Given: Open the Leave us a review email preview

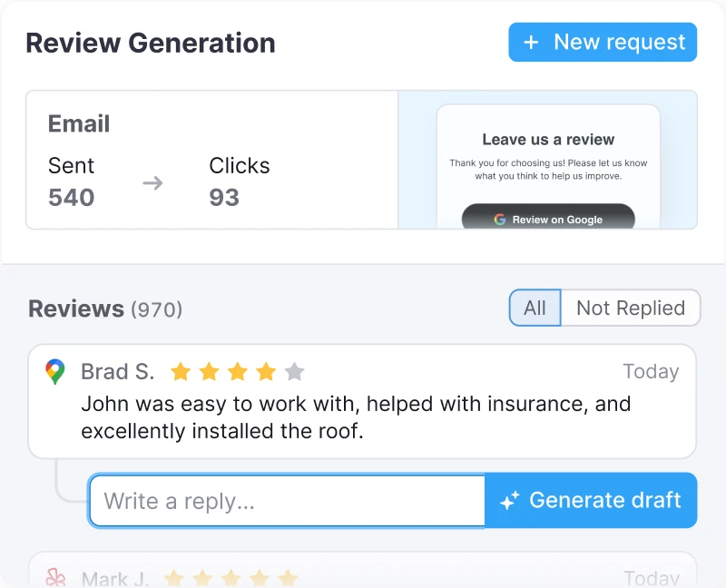Looking at the screenshot, I should [x=548, y=160].
